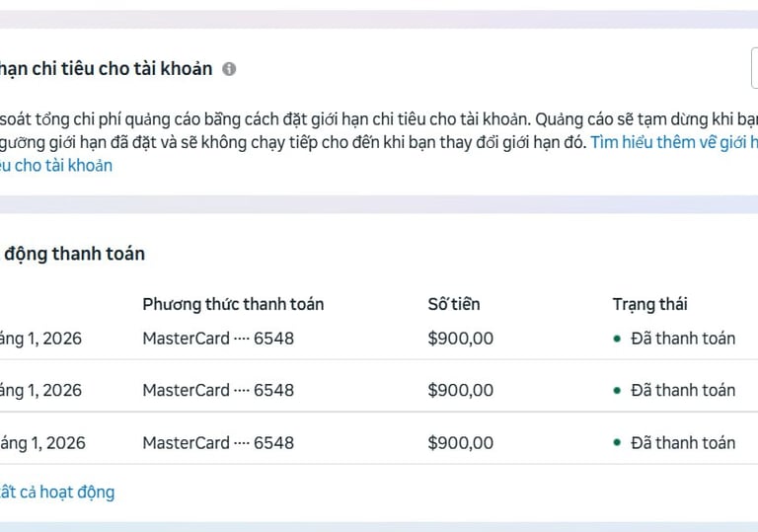Select the date in the third payment row

pos(42,443)
